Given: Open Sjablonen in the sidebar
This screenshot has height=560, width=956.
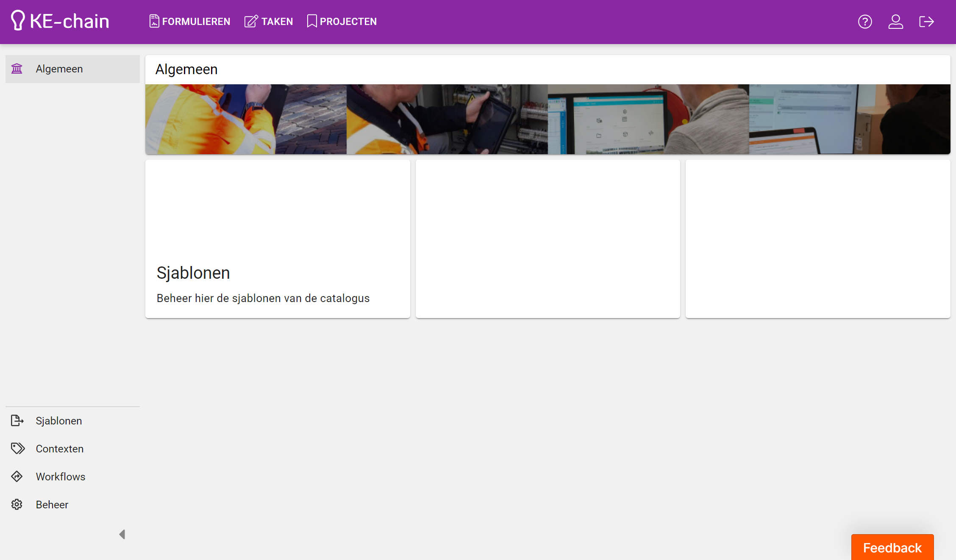Looking at the screenshot, I should pyautogui.click(x=72, y=421).
